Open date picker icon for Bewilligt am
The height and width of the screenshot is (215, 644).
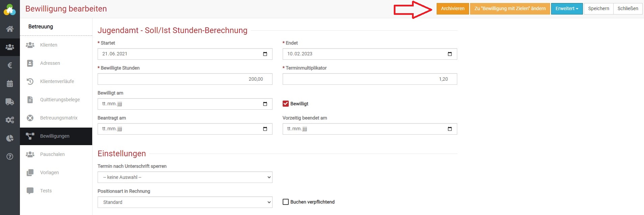click(x=265, y=104)
